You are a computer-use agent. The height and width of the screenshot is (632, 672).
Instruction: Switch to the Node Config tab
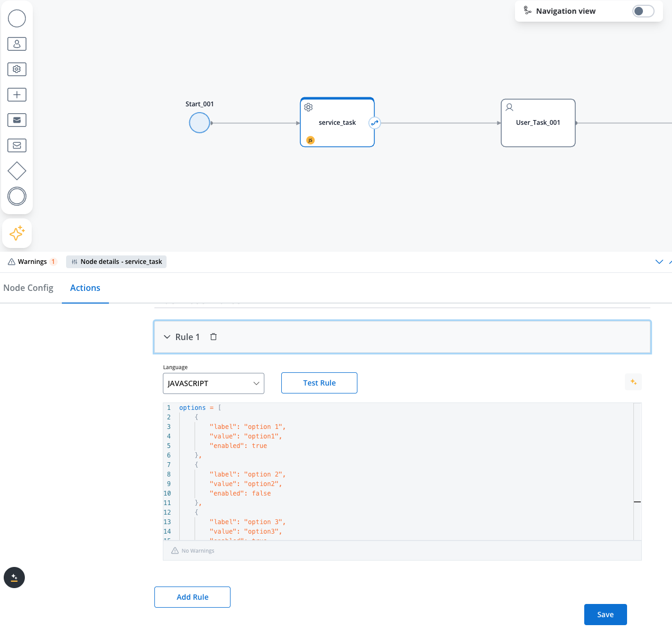(29, 288)
